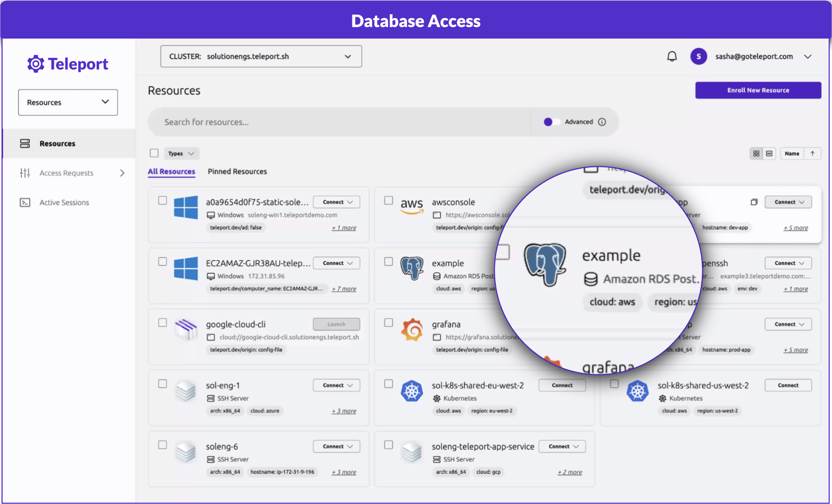Screen dimensions: 832x504
Task: Open Connect dropdown for EC2AMAZ-GJR38AU
Action: [x=337, y=263]
